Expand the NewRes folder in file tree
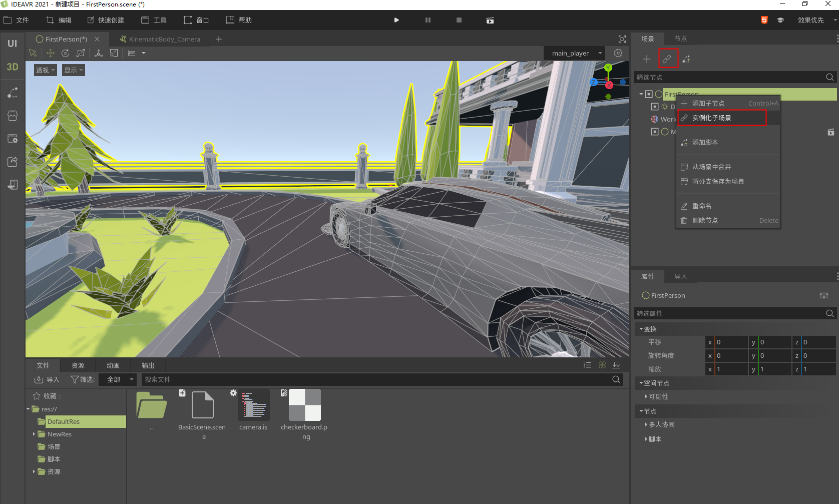 (34, 434)
